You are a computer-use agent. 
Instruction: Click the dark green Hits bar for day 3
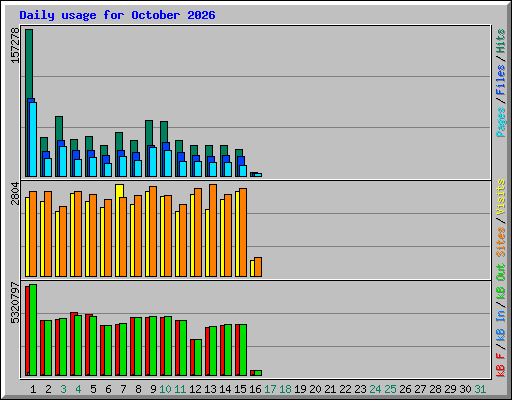[59, 128]
